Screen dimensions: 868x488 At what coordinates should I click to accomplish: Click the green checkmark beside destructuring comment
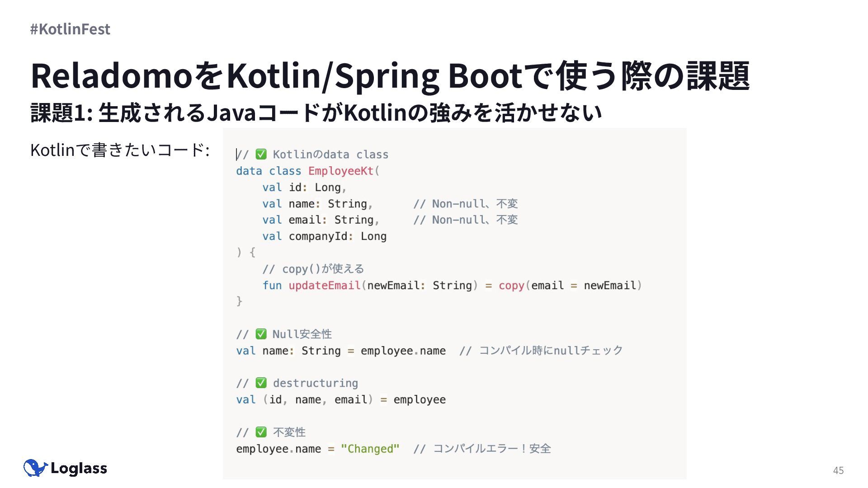pos(261,383)
